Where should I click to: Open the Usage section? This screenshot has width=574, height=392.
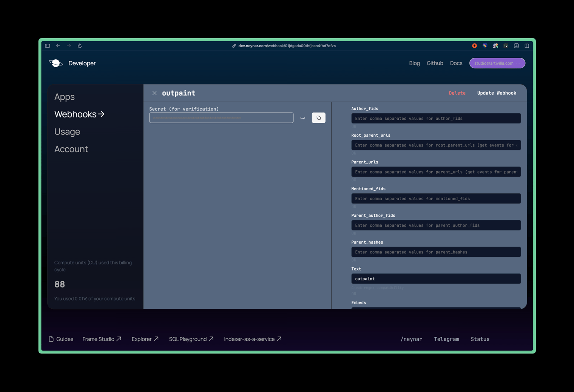click(67, 131)
